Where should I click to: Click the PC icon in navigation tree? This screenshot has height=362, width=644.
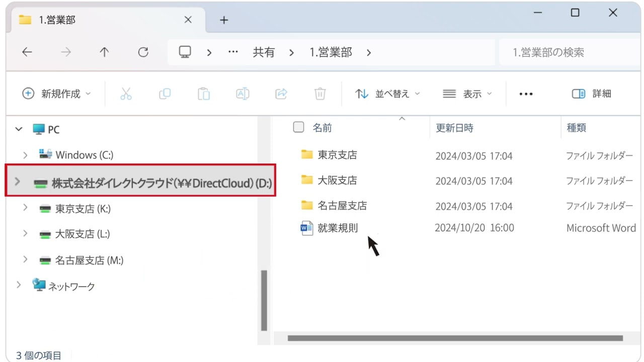[x=38, y=129]
